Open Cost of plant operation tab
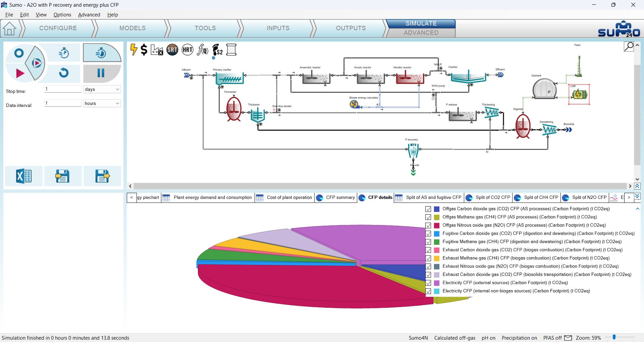 pyautogui.click(x=284, y=197)
